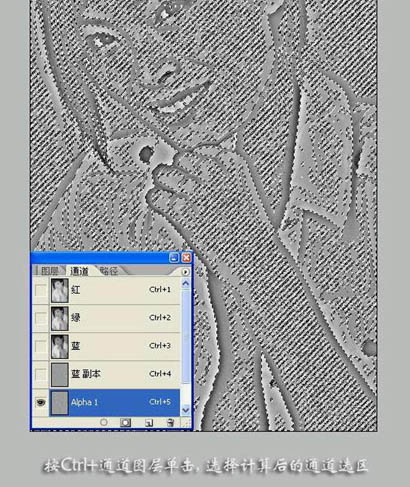Show the 绿 (Green) channel visibility box
The width and height of the screenshot is (410, 487).
(x=41, y=318)
